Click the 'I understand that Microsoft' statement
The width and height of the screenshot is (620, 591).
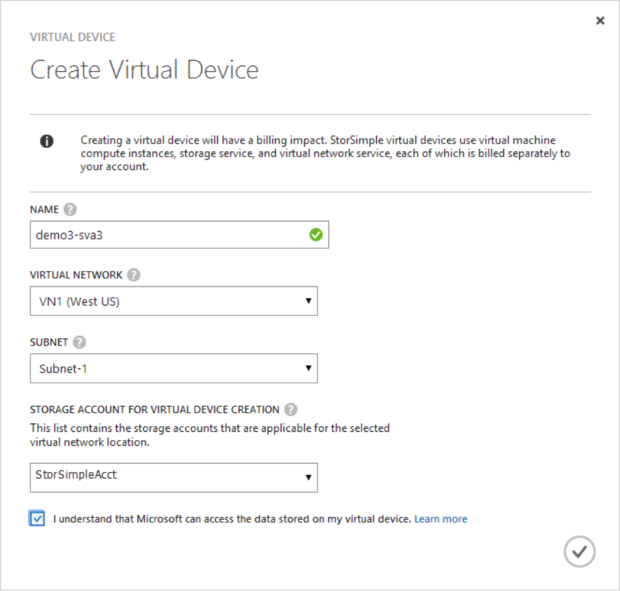[x=232, y=519]
